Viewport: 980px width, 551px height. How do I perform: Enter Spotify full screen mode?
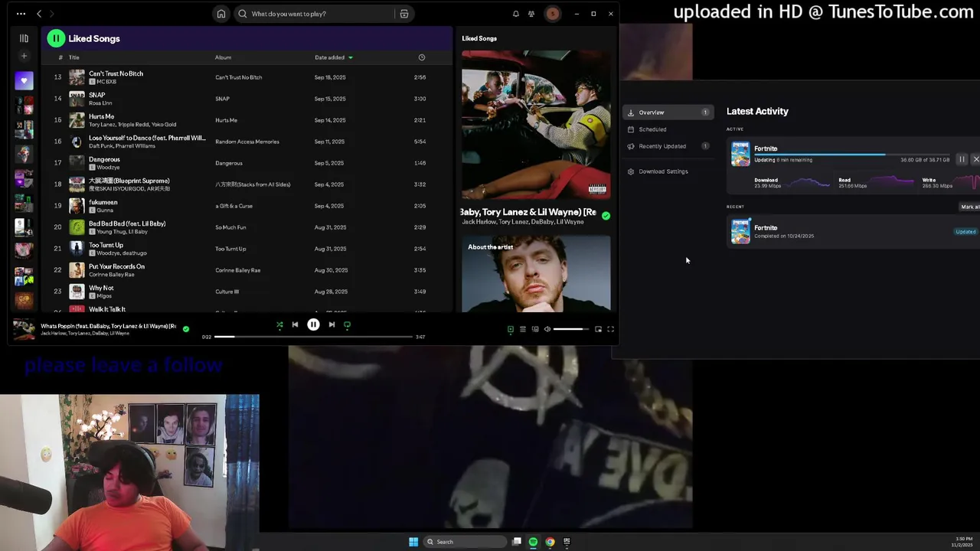610,329
